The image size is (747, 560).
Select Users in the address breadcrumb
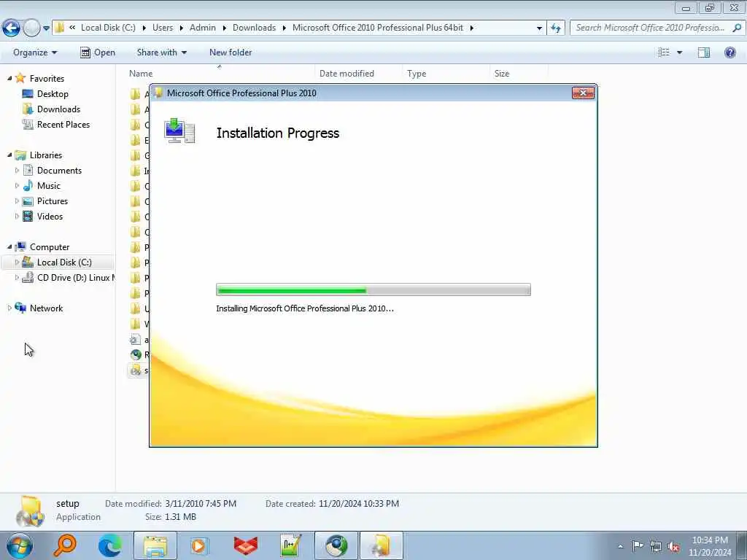point(163,28)
